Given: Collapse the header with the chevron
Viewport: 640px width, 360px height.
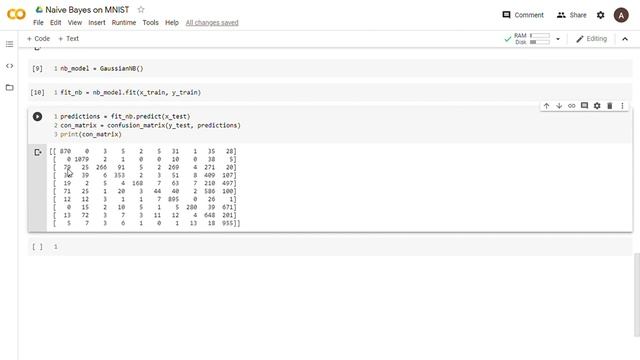Looking at the screenshot, I should (x=625, y=39).
